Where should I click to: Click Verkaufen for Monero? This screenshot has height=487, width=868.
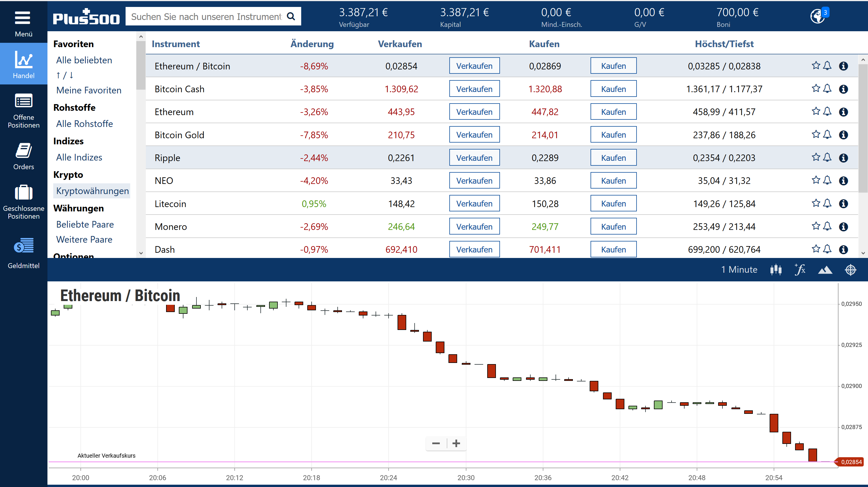pyautogui.click(x=475, y=226)
